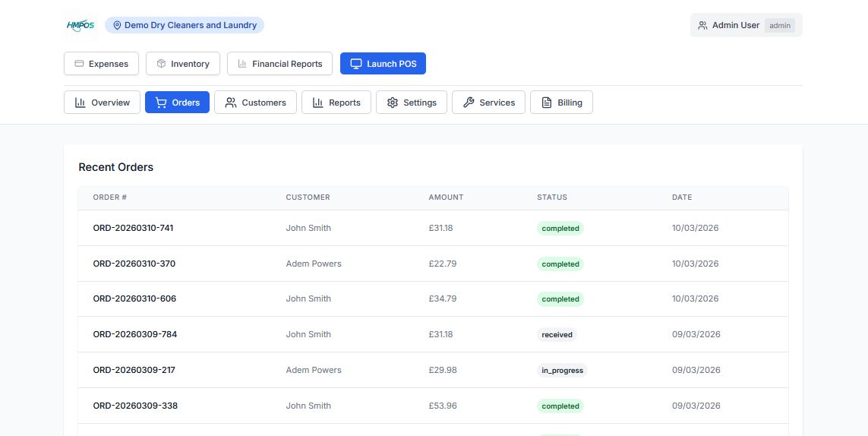This screenshot has height=436, width=868.
Task: Click the chart icon on Financial Reports
Action: (x=242, y=63)
